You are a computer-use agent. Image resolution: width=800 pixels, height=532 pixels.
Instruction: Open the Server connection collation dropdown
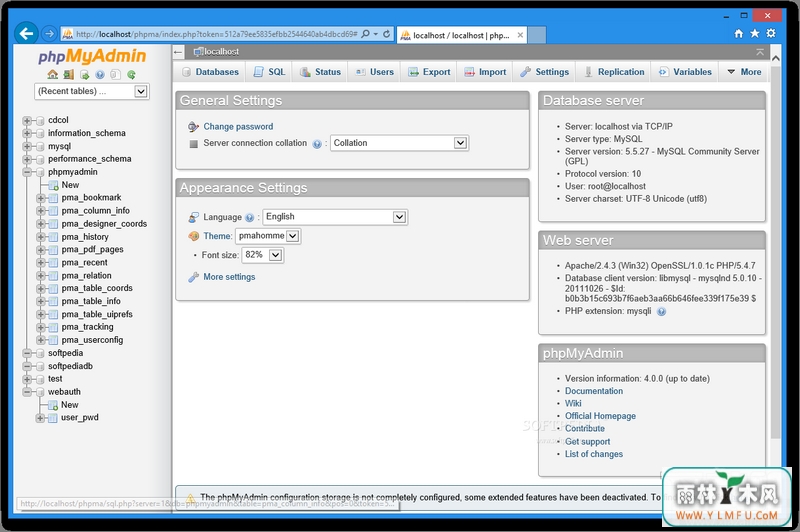[399, 143]
